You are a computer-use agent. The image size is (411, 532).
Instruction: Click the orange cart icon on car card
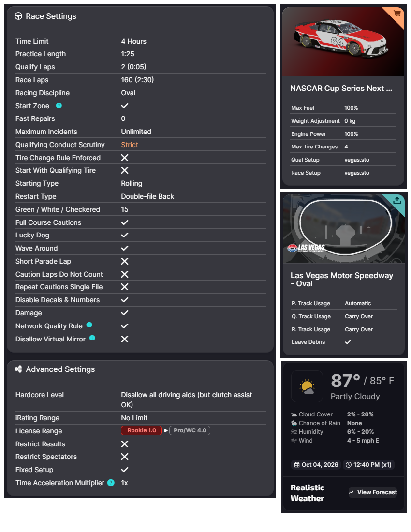pos(397,14)
